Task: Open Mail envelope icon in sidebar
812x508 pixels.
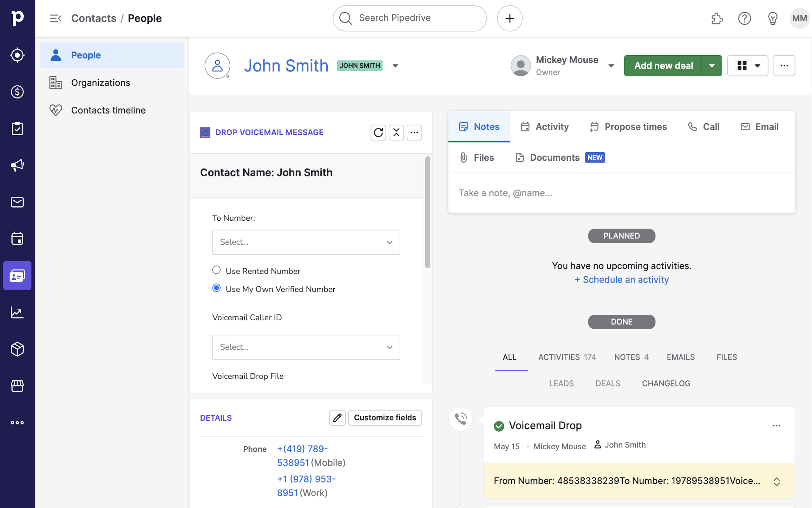Action: pyautogui.click(x=17, y=202)
